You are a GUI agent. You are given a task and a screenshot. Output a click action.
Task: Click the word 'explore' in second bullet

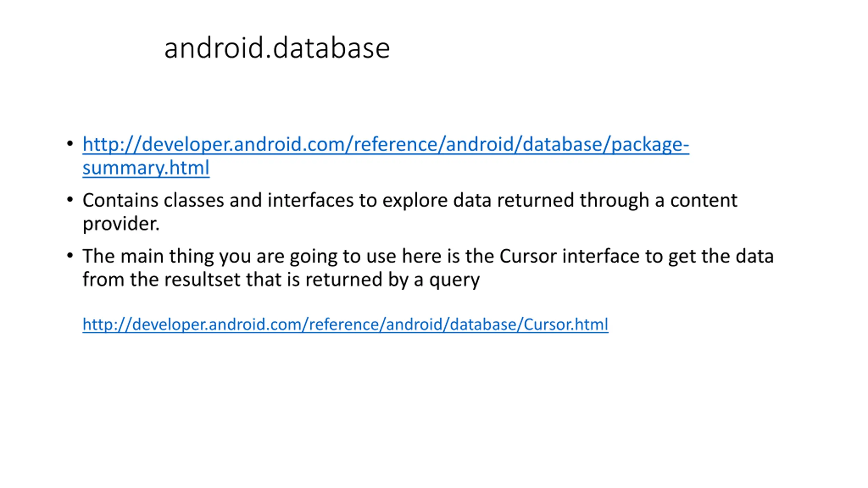tap(415, 201)
